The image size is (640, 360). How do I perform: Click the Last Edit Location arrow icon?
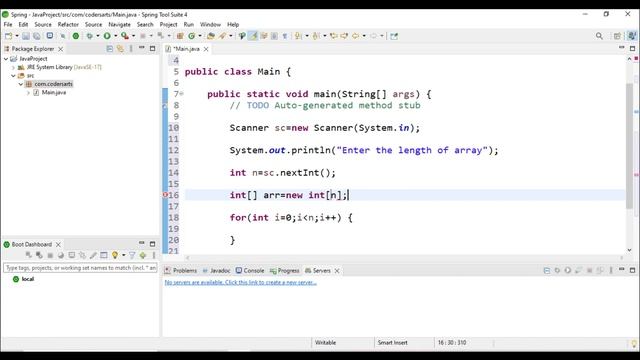point(334,36)
